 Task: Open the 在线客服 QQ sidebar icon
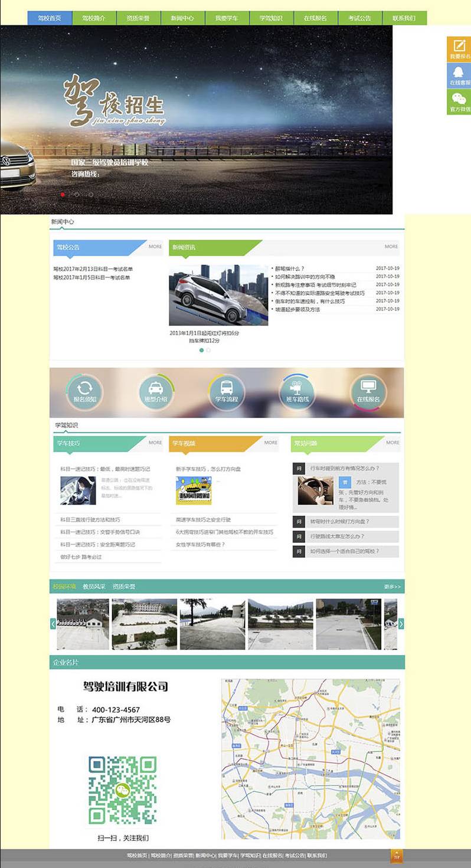[x=459, y=76]
